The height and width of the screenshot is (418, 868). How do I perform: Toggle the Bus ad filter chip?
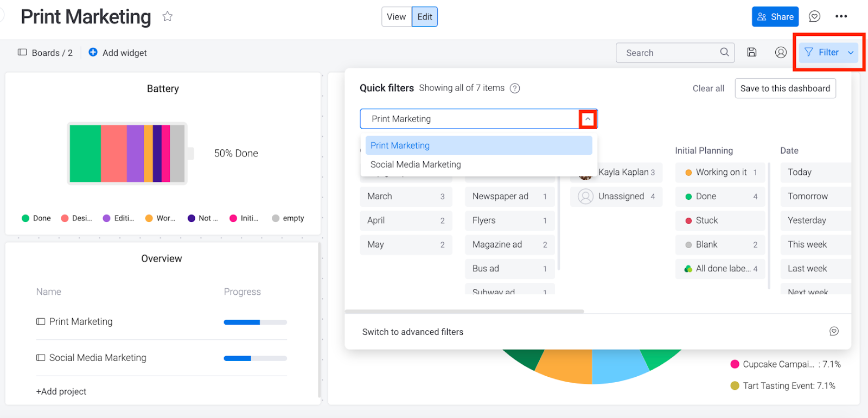point(509,269)
